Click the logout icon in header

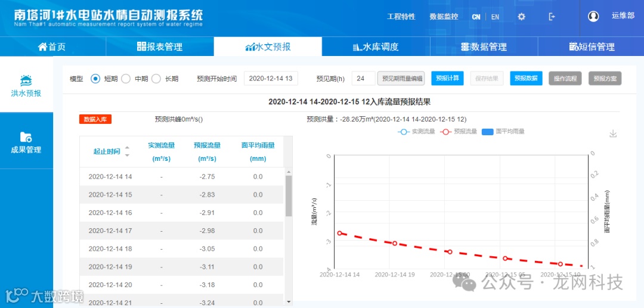coord(552,17)
